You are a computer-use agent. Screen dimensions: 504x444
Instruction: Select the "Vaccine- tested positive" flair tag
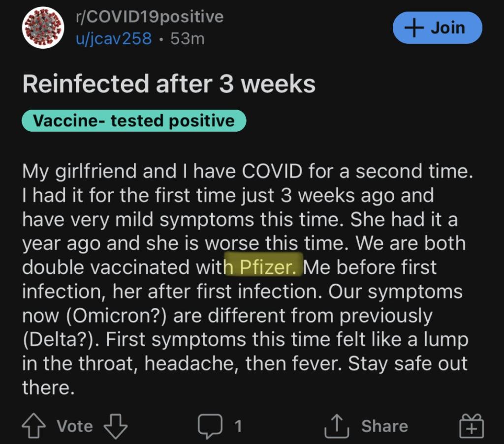click(x=133, y=120)
